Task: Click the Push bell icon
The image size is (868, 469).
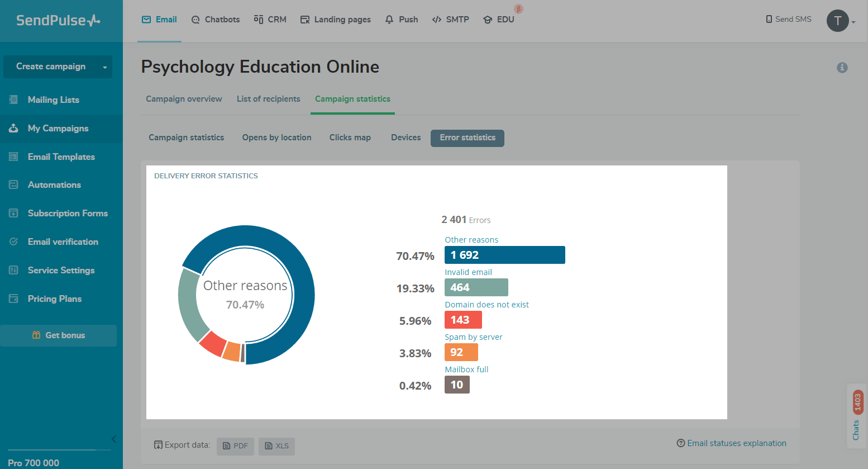Action: (x=389, y=20)
